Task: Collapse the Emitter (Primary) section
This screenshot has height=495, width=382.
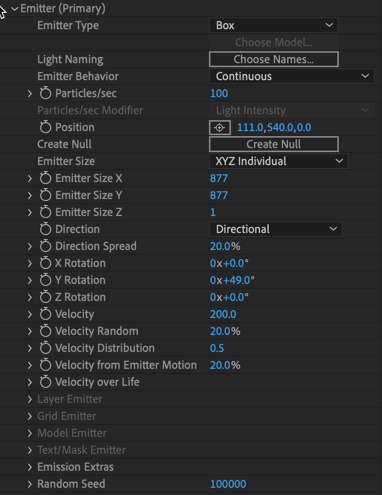Action: (15, 9)
